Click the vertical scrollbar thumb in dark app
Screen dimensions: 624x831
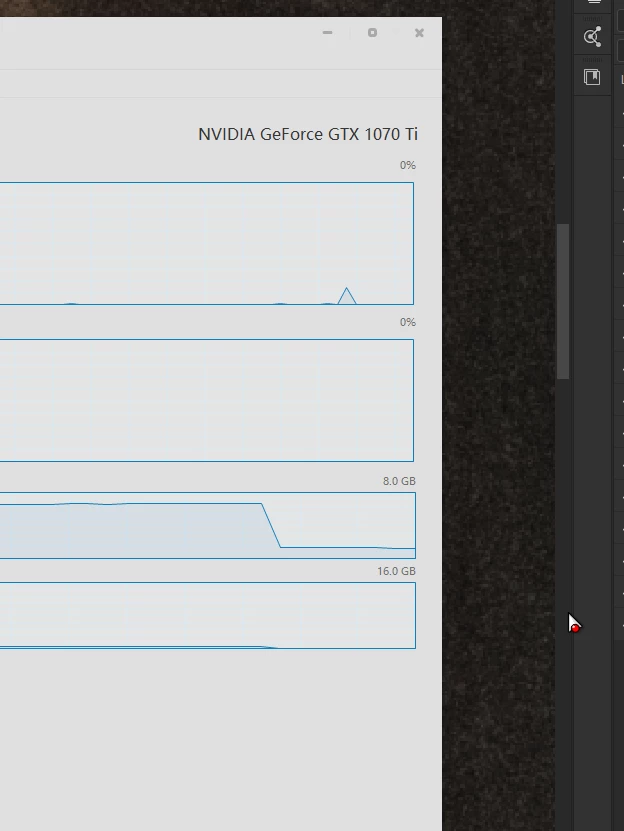pyautogui.click(x=563, y=302)
